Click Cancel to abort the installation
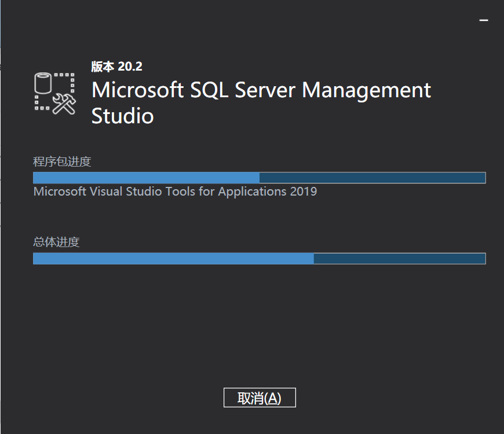This screenshot has height=434, width=504. (x=258, y=398)
